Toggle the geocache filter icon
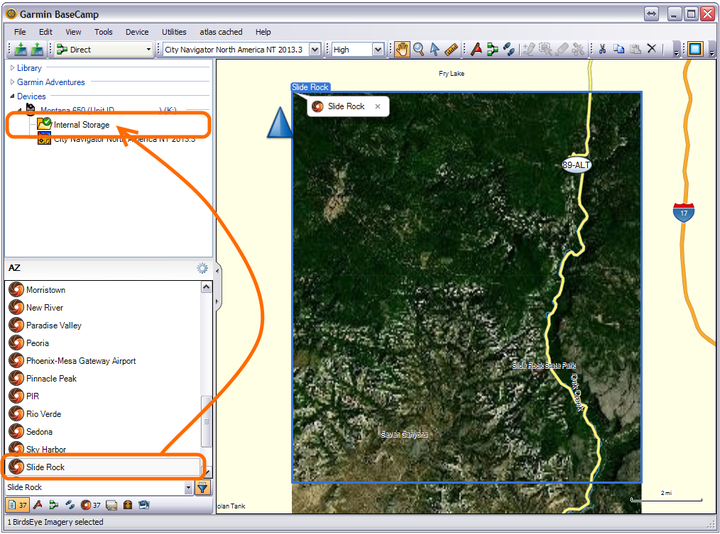This screenshot has height=534, width=720. coord(128,505)
